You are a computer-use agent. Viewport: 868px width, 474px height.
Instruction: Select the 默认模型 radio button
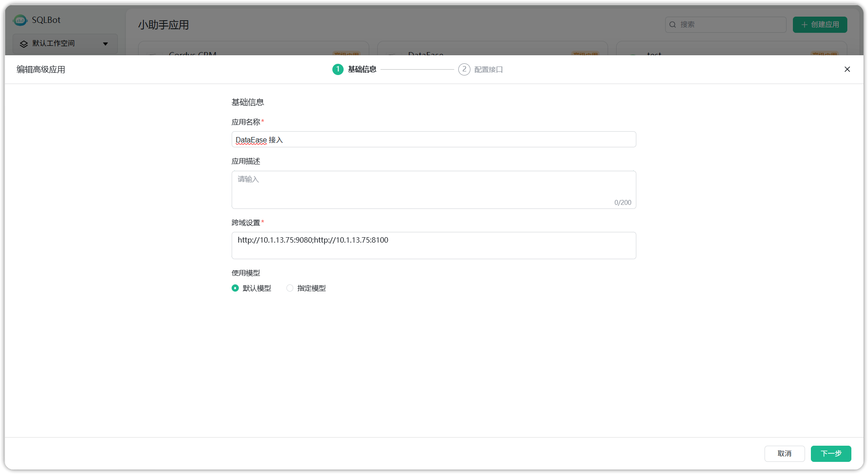(235, 288)
